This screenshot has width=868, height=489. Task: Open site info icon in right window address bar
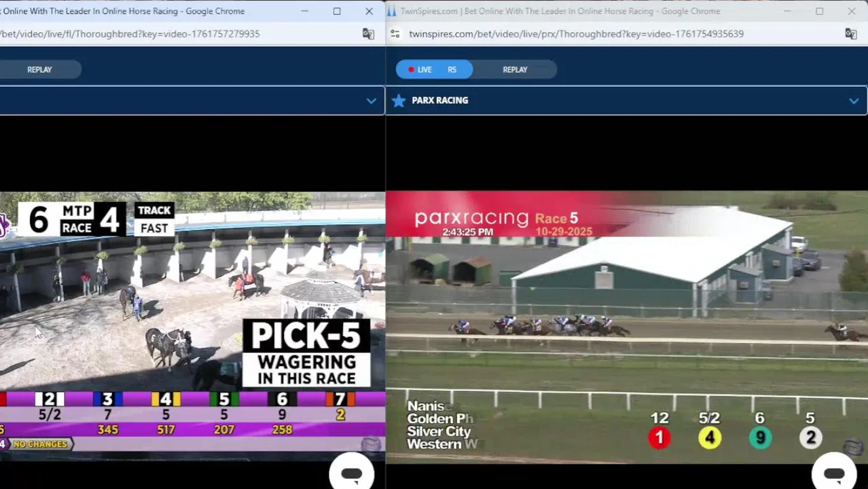point(395,34)
